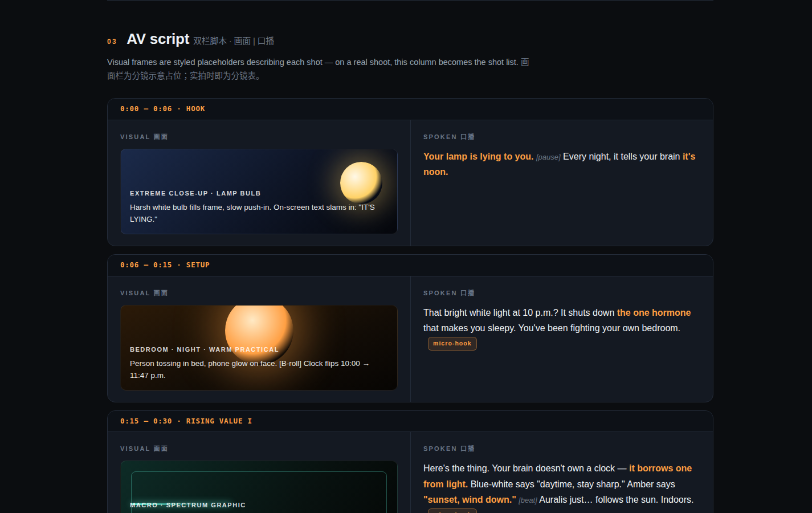Image resolution: width=812 pixels, height=513 pixels.
Task: Select the "0:00 — 0:06 · HOOK" segment header
Action: (x=410, y=109)
